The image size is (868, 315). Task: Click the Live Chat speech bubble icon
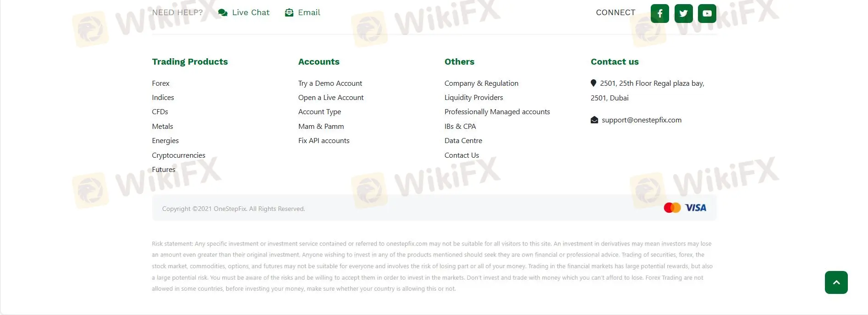pyautogui.click(x=223, y=13)
